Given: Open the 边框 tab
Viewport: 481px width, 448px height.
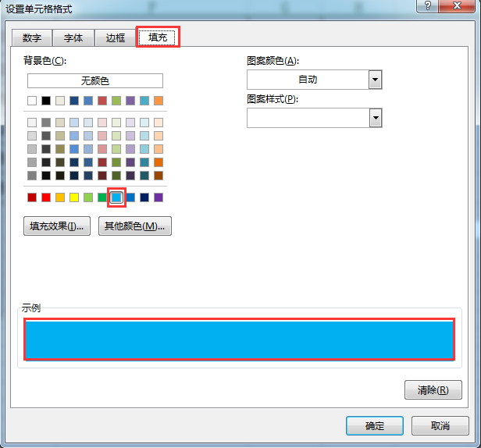Looking at the screenshot, I should (x=116, y=38).
